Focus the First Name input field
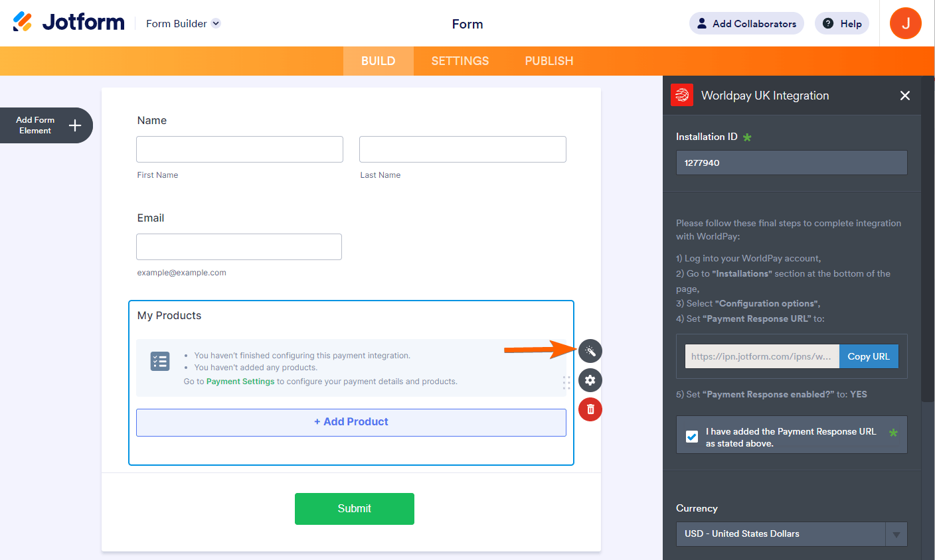The image size is (935, 560). pyautogui.click(x=240, y=149)
